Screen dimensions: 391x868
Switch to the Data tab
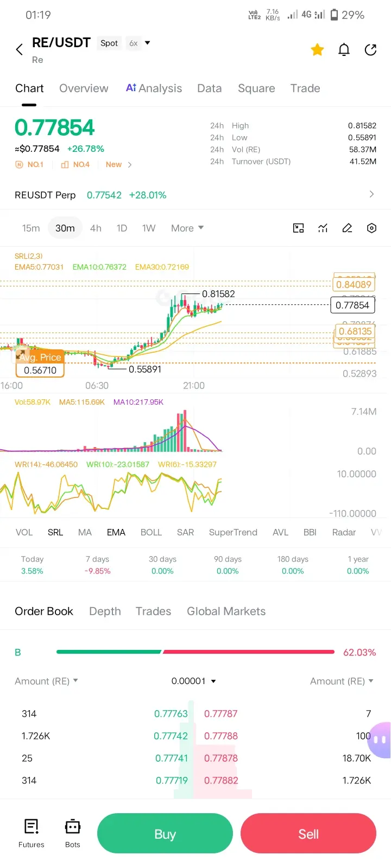point(209,88)
